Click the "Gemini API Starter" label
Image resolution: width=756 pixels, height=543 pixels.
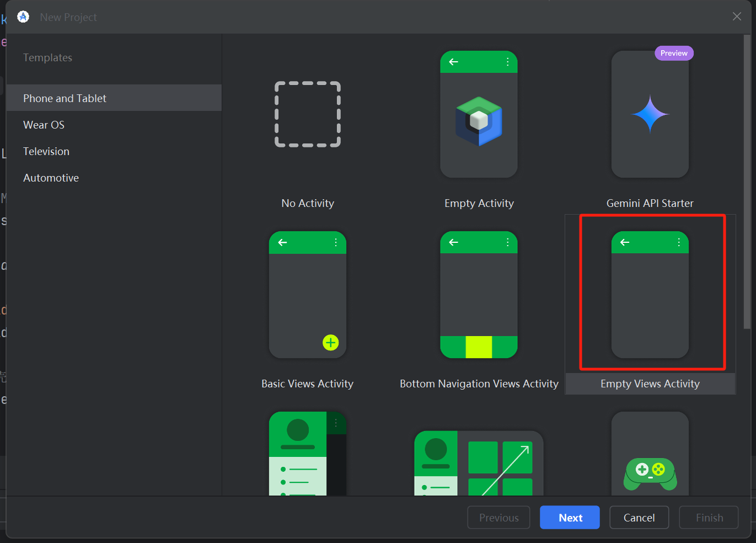(650, 203)
